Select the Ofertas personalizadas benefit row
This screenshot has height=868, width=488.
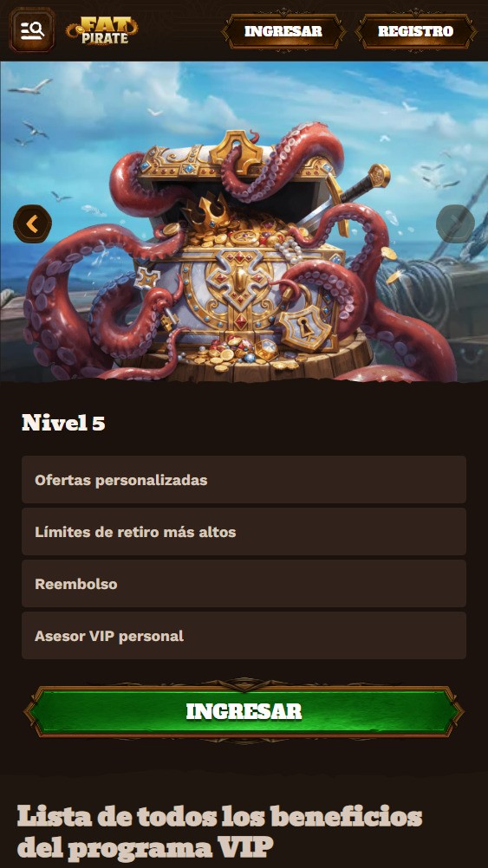point(244,479)
